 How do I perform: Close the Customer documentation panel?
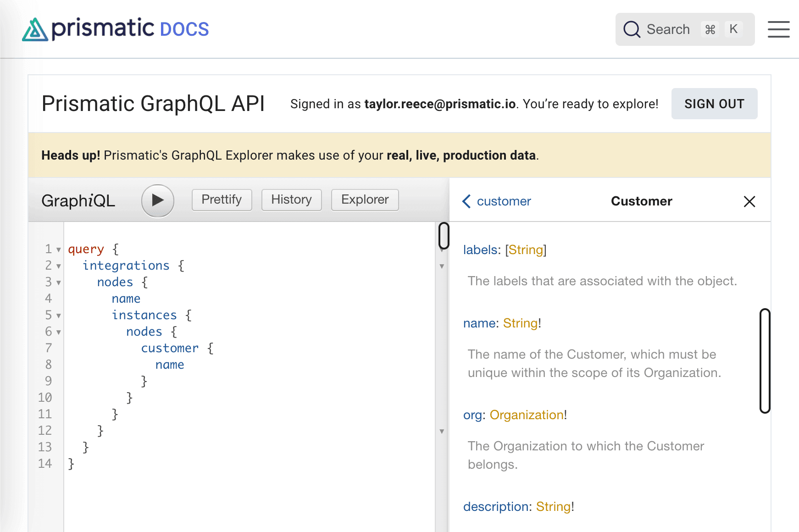749,201
